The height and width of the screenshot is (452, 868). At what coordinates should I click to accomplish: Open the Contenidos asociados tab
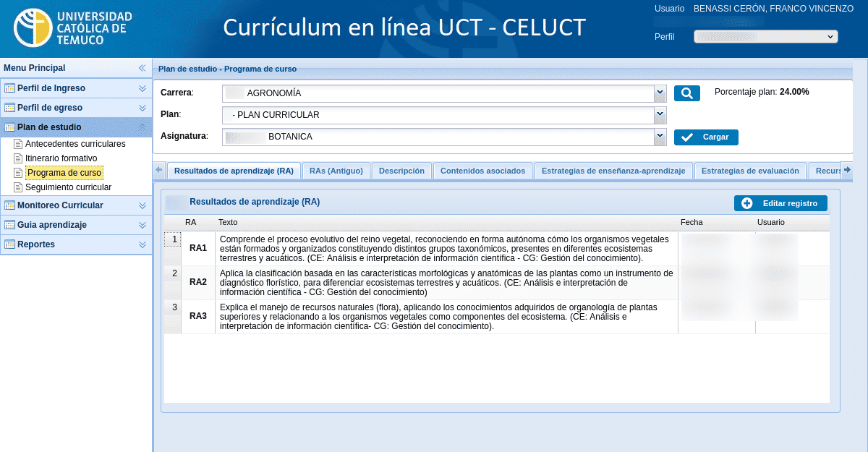coord(482,171)
